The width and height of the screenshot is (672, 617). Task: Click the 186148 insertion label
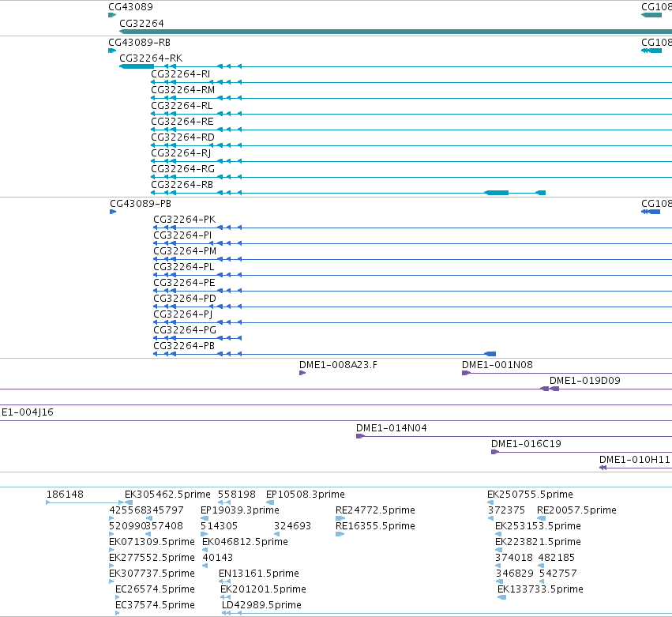pyautogui.click(x=65, y=495)
